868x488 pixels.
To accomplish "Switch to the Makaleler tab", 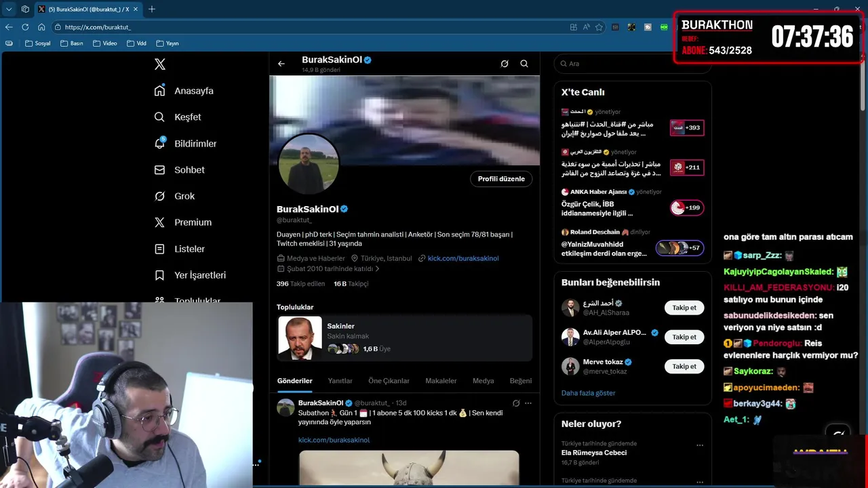I will (441, 381).
